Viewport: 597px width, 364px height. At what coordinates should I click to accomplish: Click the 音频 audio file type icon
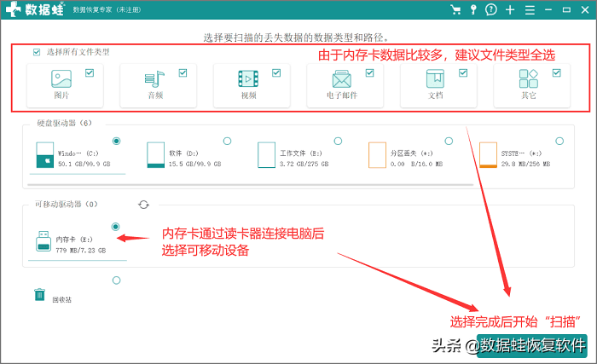[154, 80]
